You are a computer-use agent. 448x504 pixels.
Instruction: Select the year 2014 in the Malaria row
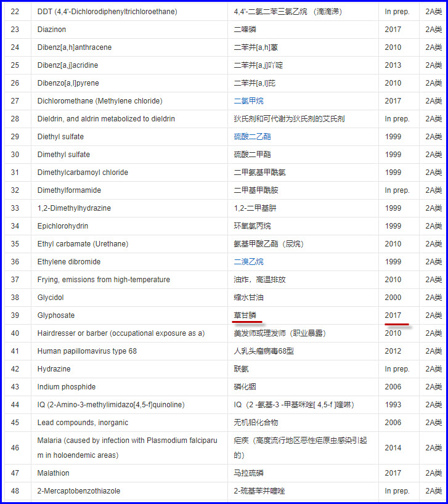click(x=393, y=448)
